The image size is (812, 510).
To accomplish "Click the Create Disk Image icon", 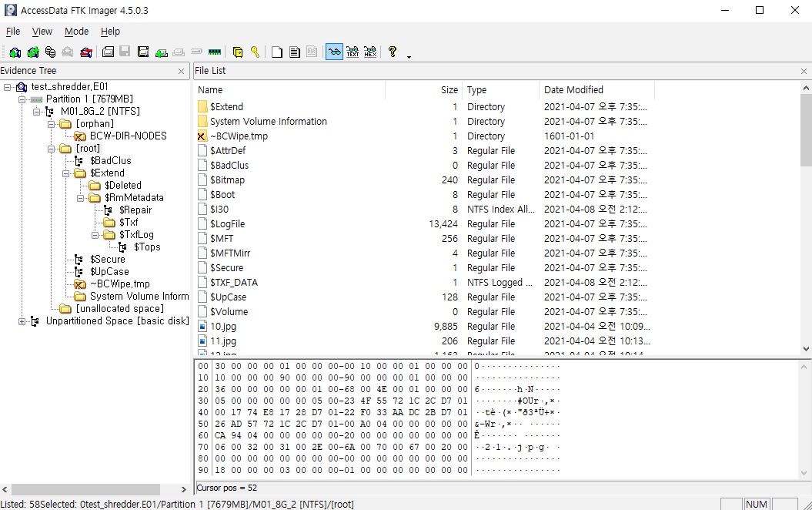I will pyautogui.click(x=108, y=52).
